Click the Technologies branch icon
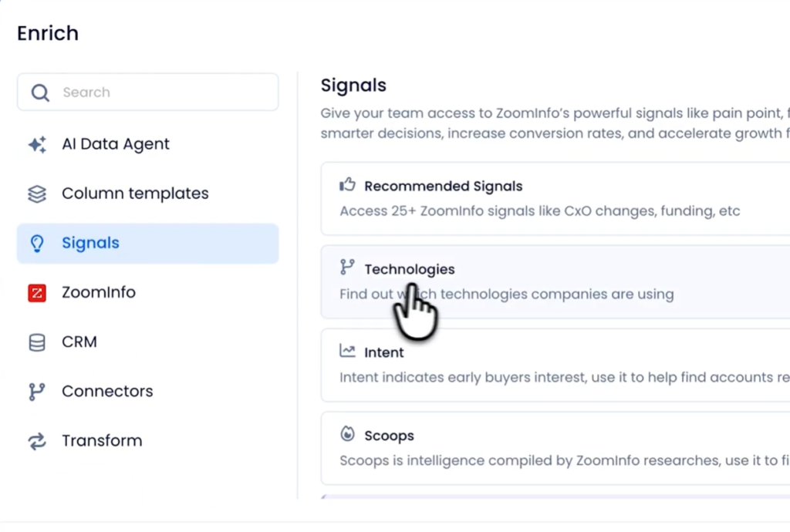 [347, 268]
